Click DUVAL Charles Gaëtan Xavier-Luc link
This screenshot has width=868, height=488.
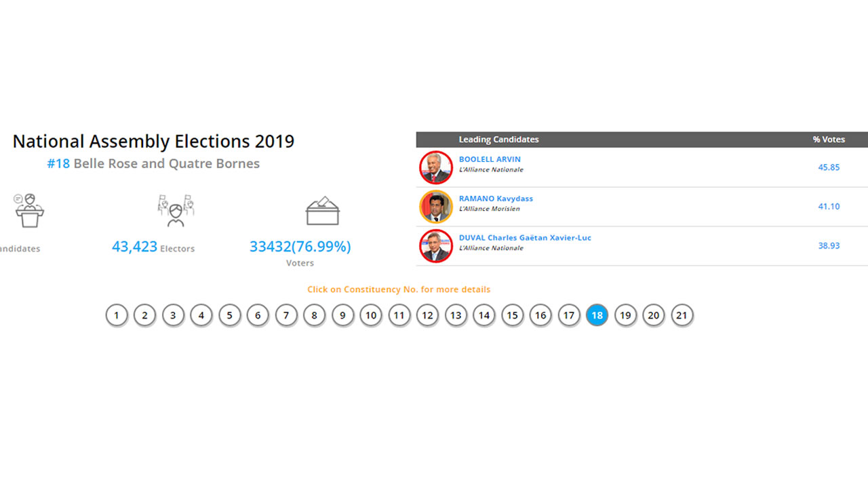pos(525,238)
